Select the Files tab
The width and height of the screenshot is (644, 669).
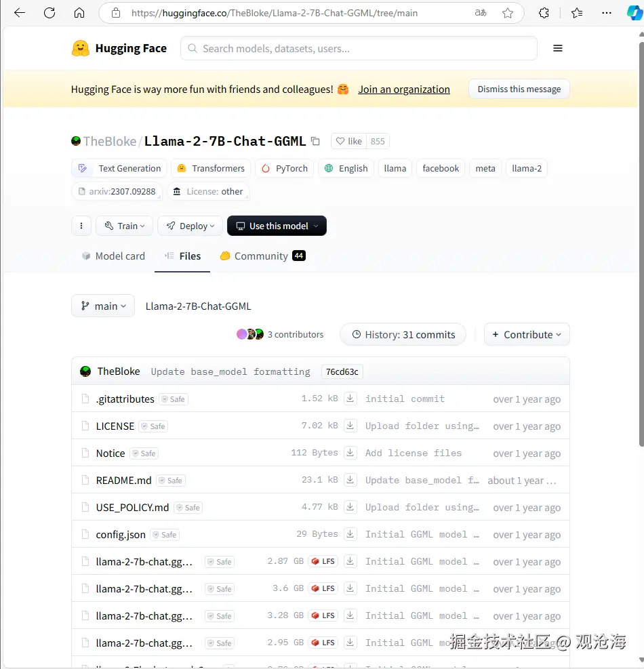click(182, 256)
